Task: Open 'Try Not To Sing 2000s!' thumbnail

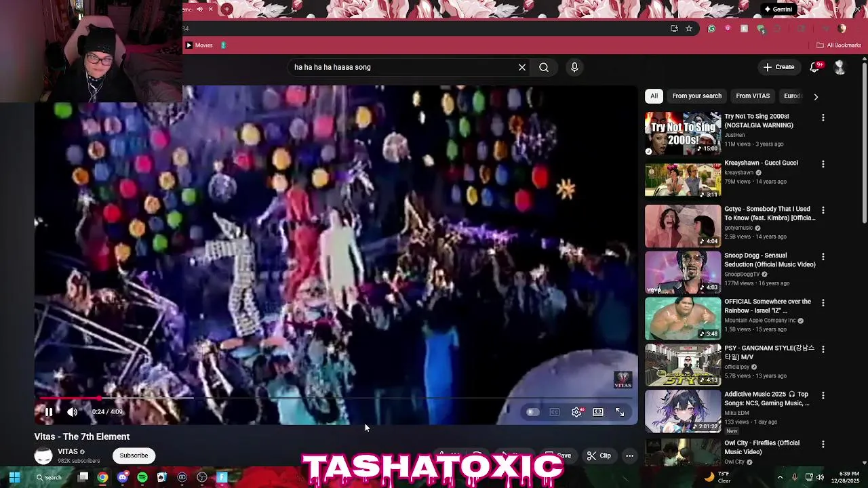Action: point(683,134)
